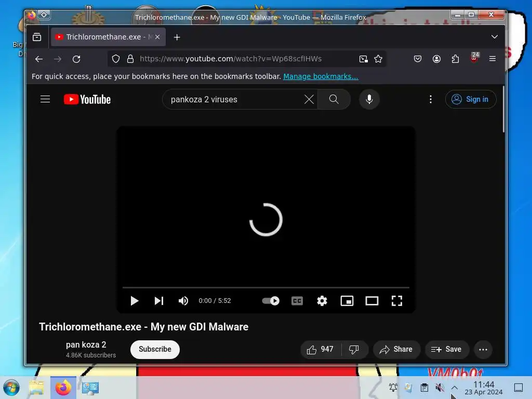This screenshot has width=532, height=399.
Task: Open the uBlock extension with badge 24
Action: coord(474,58)
